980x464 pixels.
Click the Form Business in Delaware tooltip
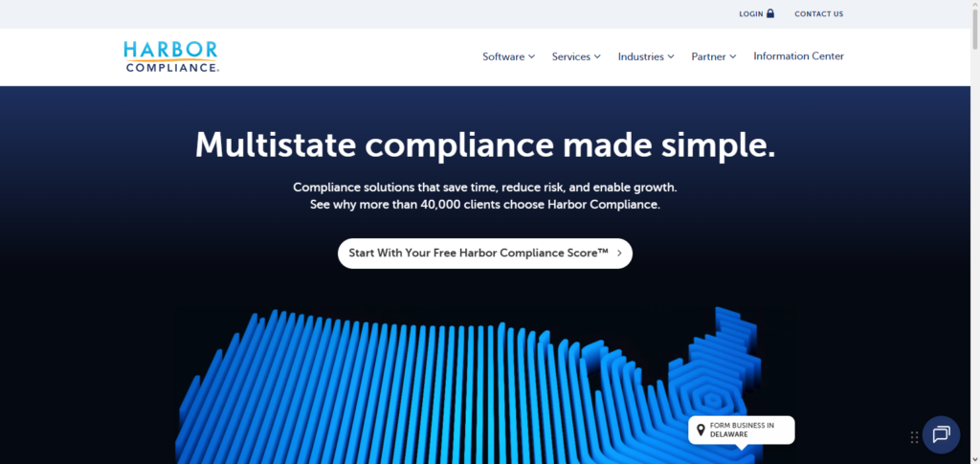[x=742, y=431]
